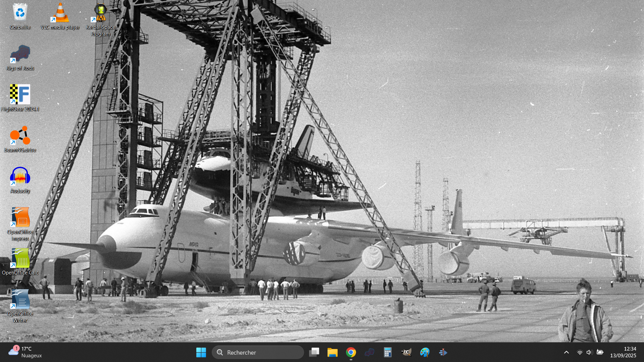Viewport: 644px width, 362px height.
Task: Click the Rechercher search box
Action: click(x=258, y=352)
